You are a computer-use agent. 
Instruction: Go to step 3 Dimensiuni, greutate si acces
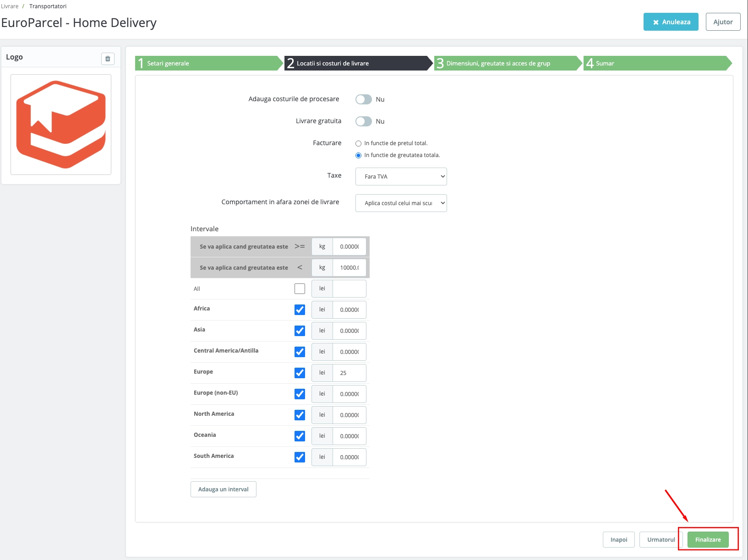pyautogui.click(x=508, y=63)
